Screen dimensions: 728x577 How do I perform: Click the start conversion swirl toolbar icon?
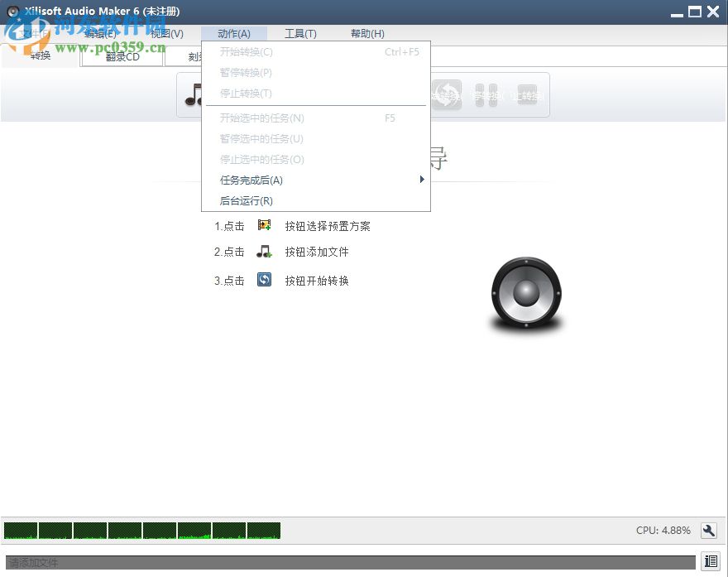[x=447, y=95]
